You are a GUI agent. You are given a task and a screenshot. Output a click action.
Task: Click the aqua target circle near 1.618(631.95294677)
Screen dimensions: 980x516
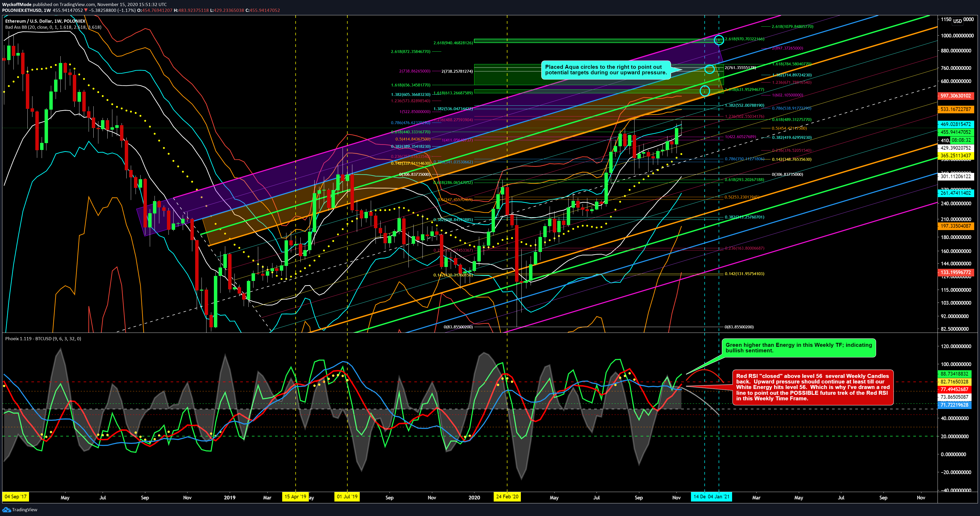(x=705, y=90)
